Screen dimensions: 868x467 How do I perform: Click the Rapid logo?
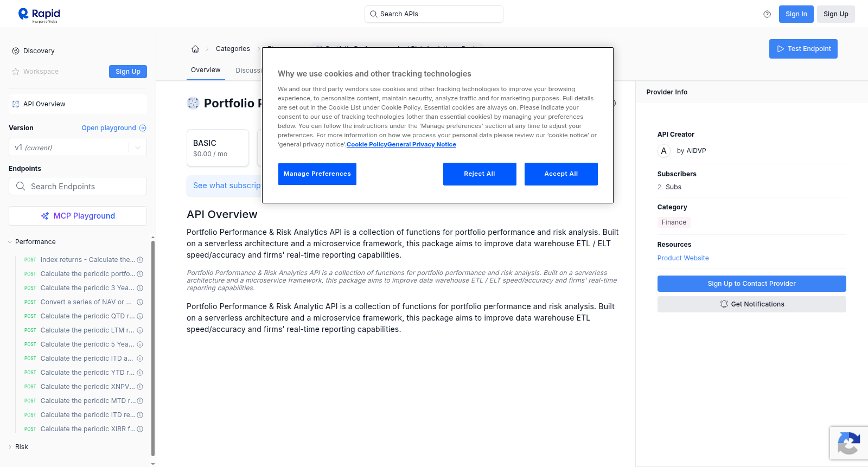coord(39,15)
